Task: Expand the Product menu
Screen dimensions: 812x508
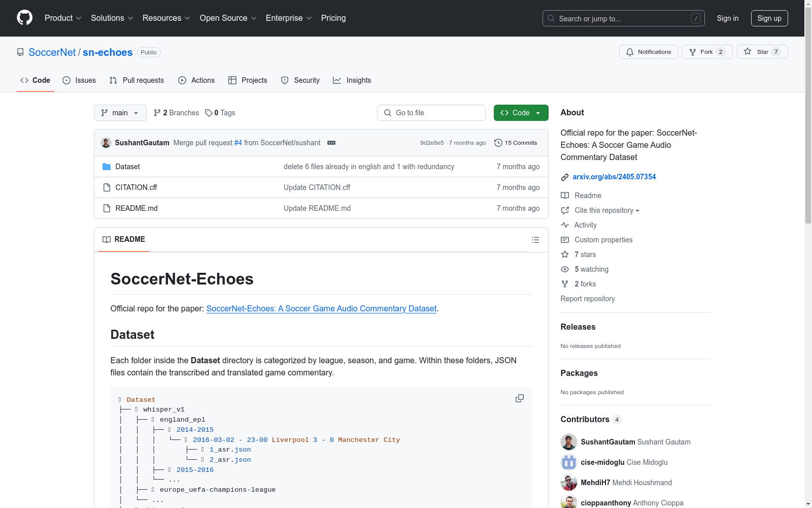Action: tap(63, 18)
